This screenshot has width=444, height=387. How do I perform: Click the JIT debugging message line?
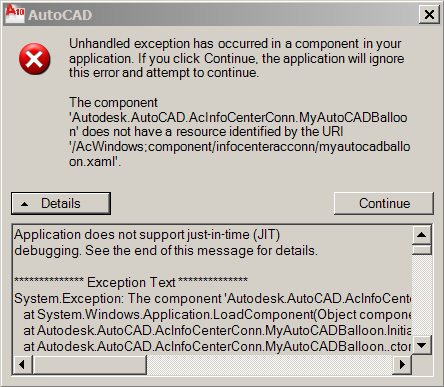(147, 235)
